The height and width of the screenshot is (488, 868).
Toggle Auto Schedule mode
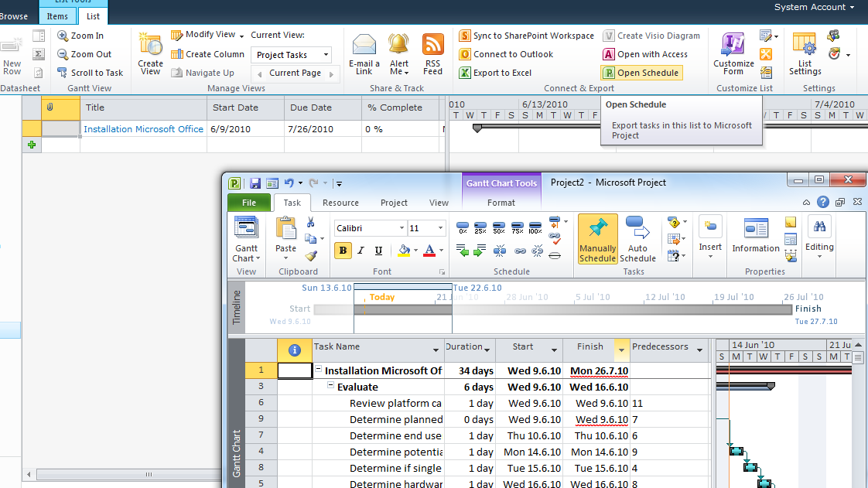pyautogui.click(x=637, y=238)
